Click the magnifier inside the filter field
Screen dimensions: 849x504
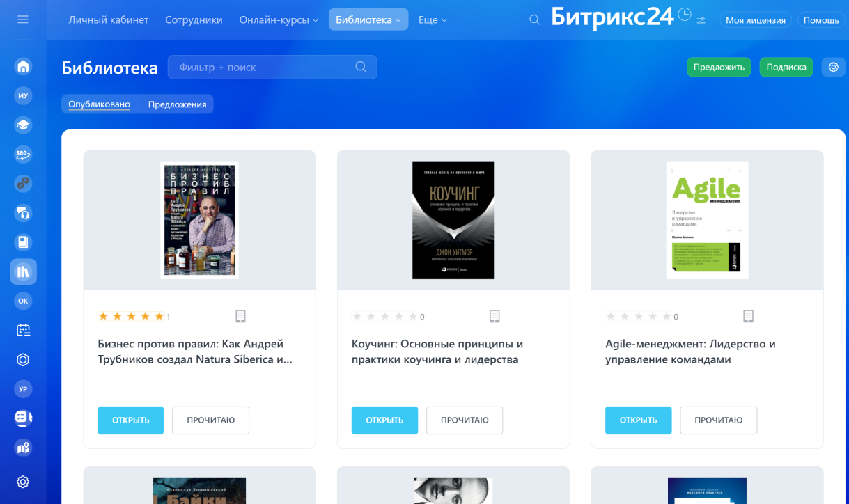point(361,67)
